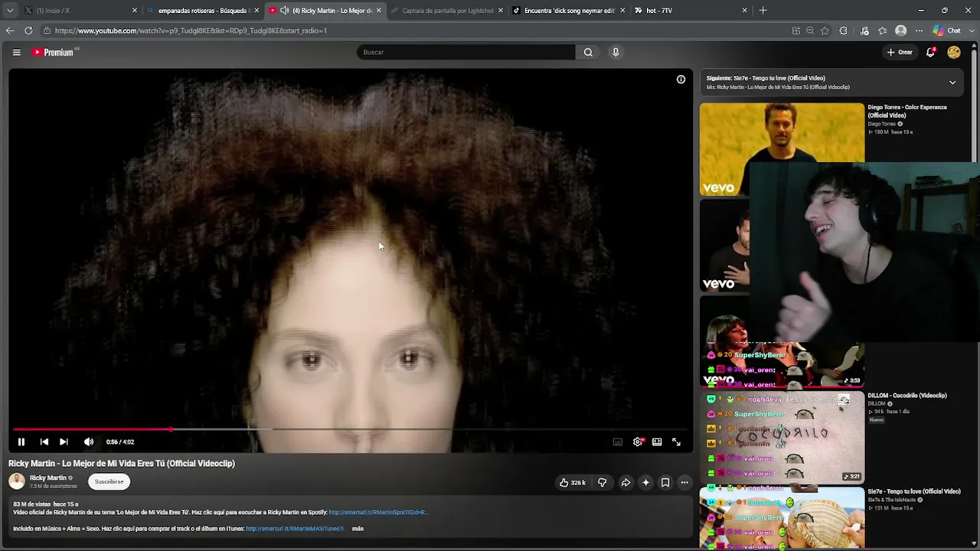Open the Crear menu

[900, 52]
